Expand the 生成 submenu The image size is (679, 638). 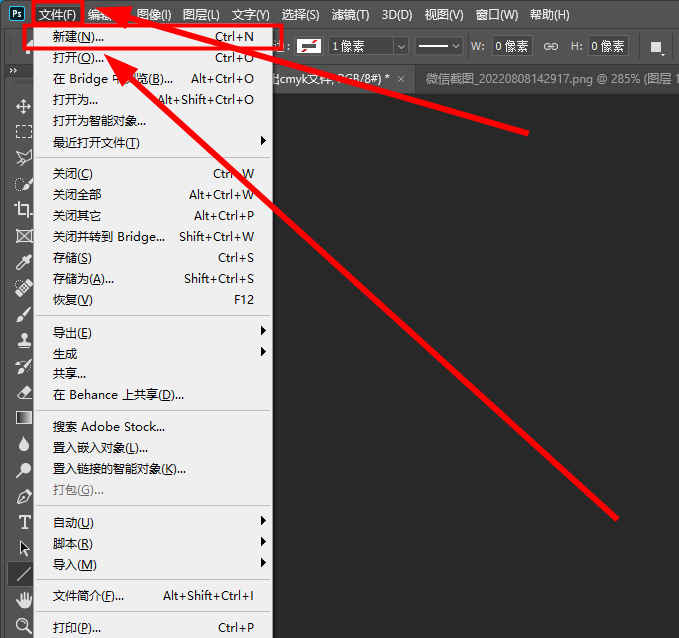click(x=152, y=353)
